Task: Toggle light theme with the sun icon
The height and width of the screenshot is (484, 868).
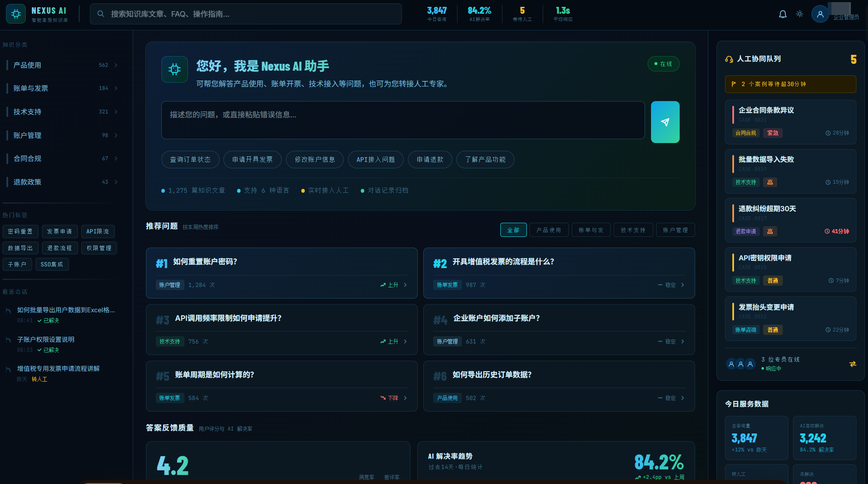Action: 800,14
